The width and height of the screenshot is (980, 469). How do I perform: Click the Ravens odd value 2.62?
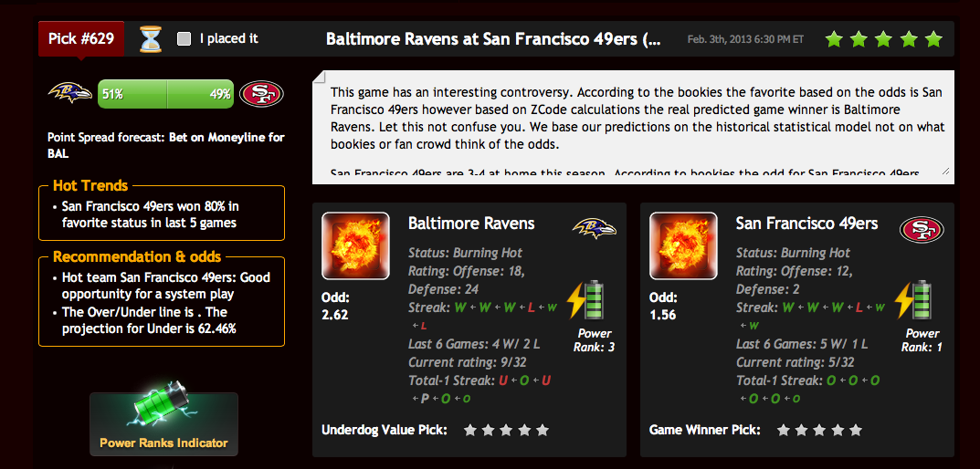pyautogui.click(x=335, y=315)
